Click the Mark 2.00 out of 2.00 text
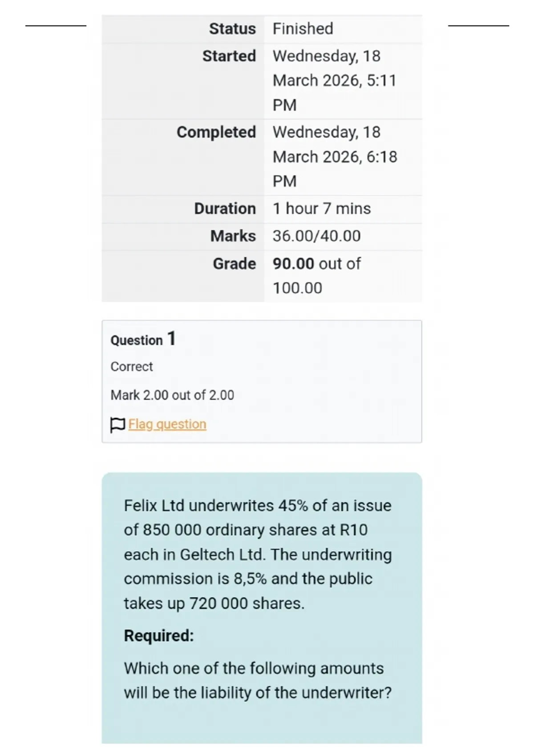Screen dimensions: 534x756 (172, 395)
